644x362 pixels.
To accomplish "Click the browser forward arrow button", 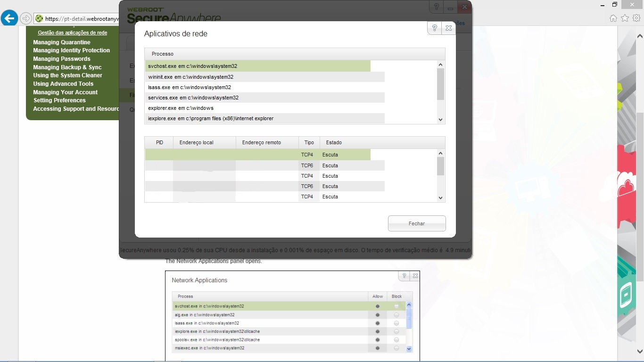I will pyautogui.click(x=25, y=19).
